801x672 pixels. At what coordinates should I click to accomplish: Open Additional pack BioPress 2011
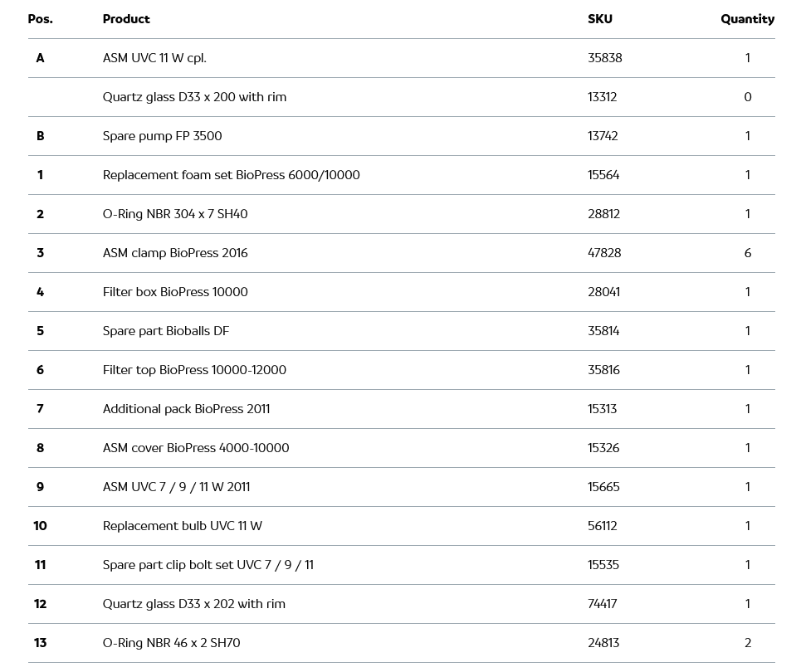(x=186, y=409)
